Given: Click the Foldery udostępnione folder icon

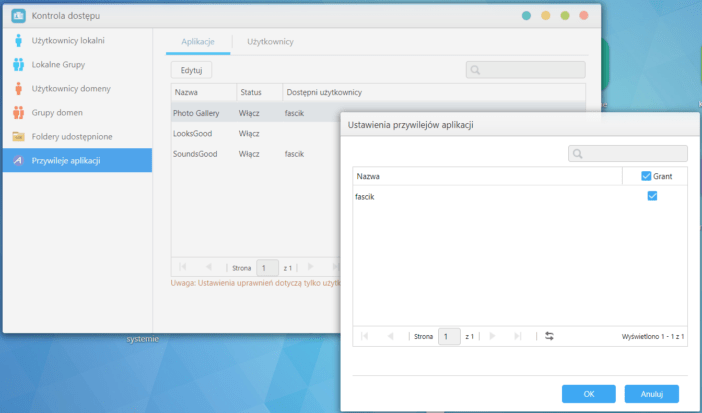Looking at the screenshot, I should tap(18, 137).
